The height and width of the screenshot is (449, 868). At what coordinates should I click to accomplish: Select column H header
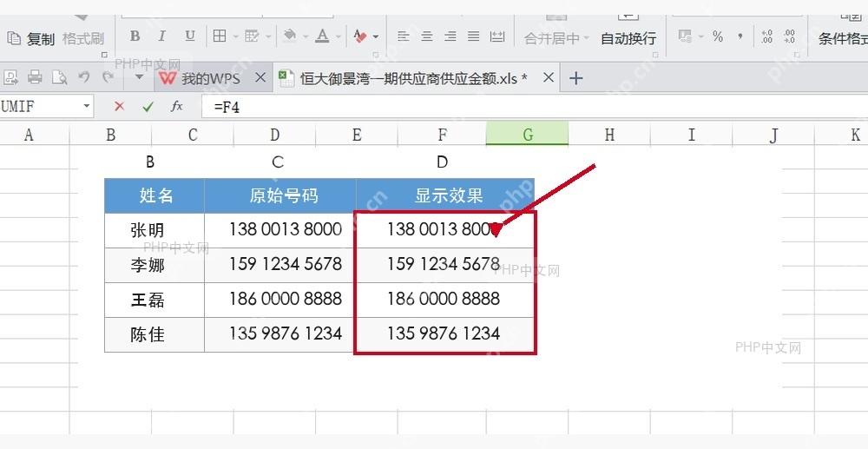[609, 135]
